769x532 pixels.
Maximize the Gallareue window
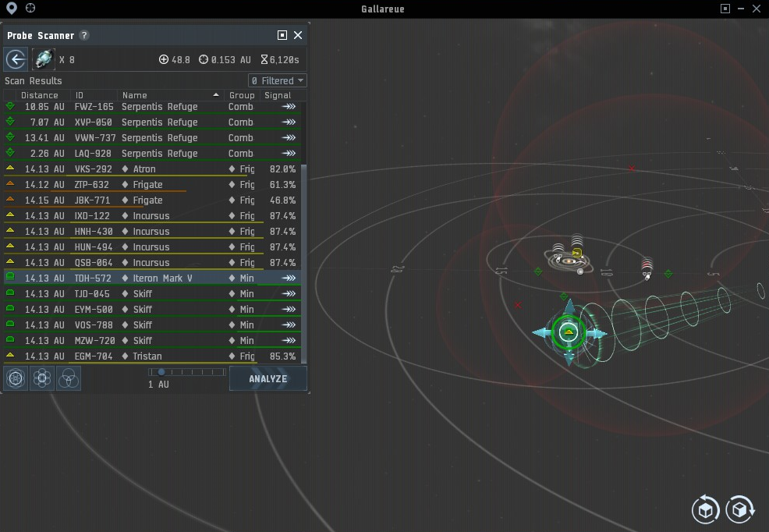(x=725, y=9)
